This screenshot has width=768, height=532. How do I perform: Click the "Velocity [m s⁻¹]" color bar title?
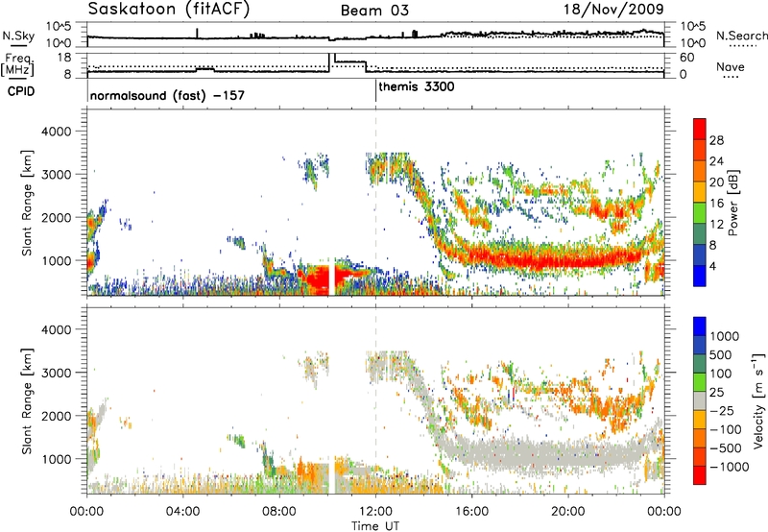tap(758, 400)
